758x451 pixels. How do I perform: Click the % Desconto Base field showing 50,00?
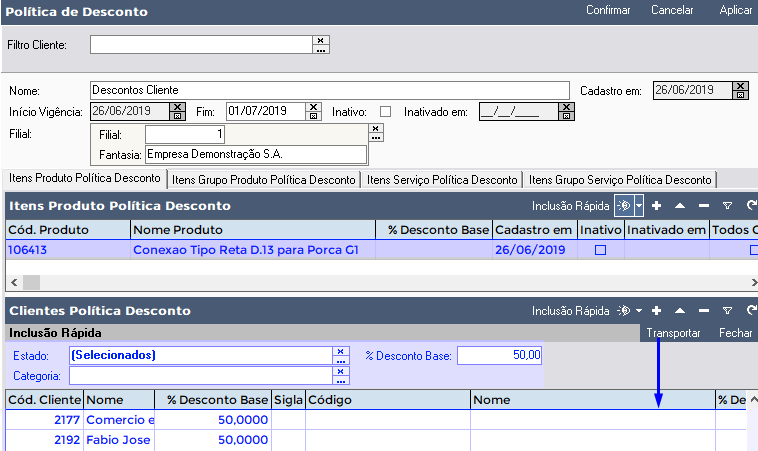pyautogui.click(x=499, y=355)
